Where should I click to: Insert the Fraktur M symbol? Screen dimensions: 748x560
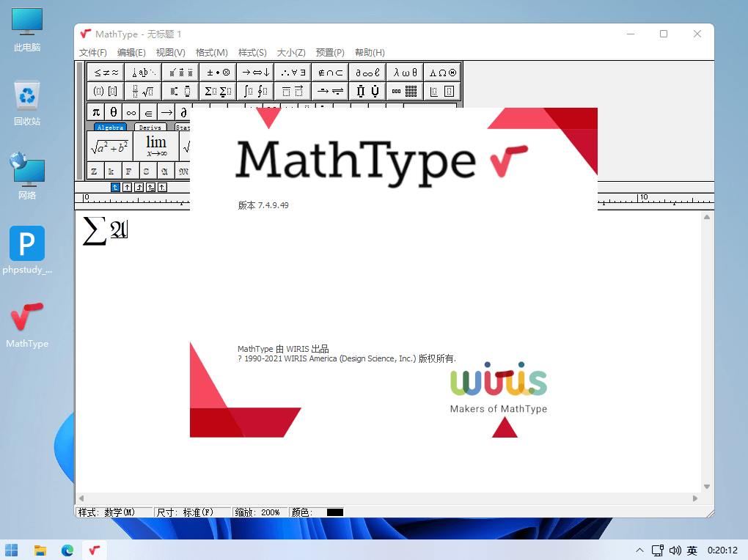(183, 172)
